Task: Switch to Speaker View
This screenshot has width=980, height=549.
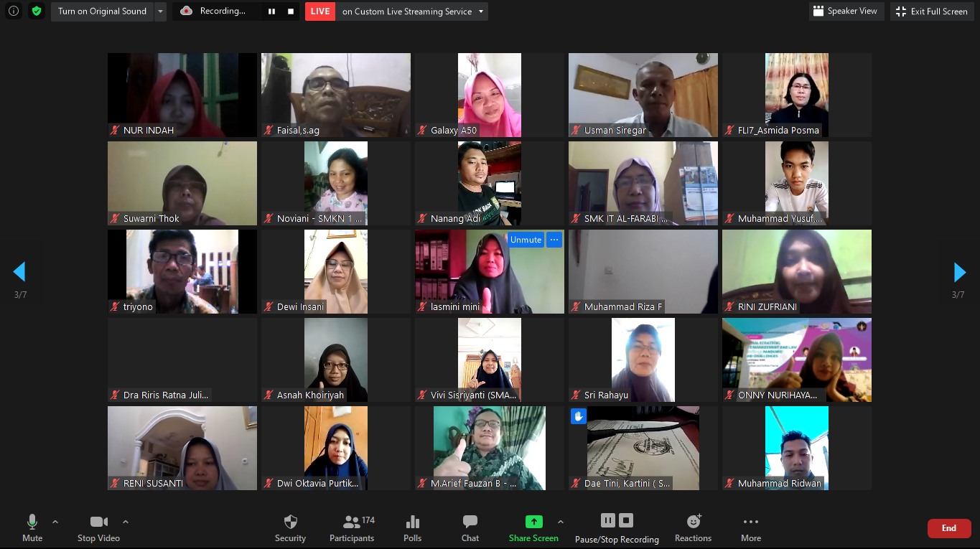Action: (845, 11)
